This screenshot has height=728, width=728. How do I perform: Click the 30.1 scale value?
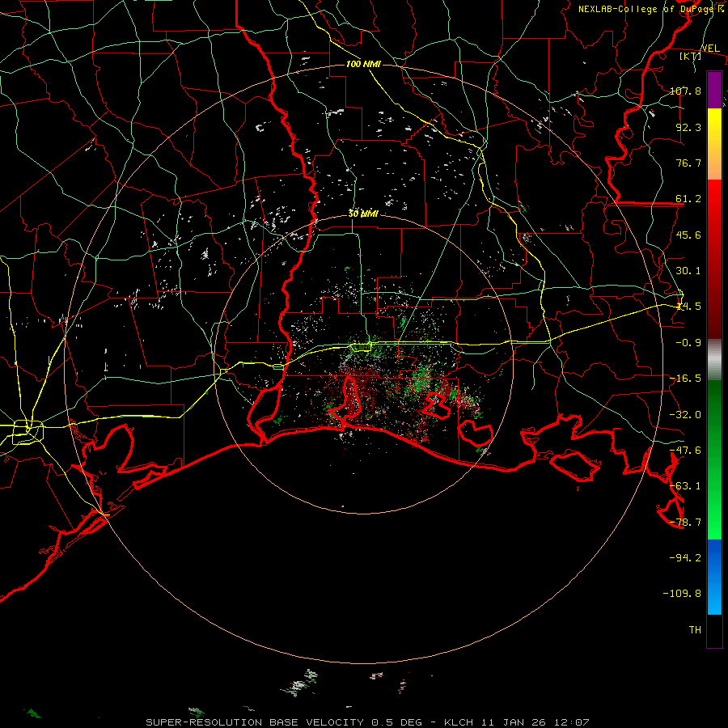pyautogui.click(x=688, y=271)
